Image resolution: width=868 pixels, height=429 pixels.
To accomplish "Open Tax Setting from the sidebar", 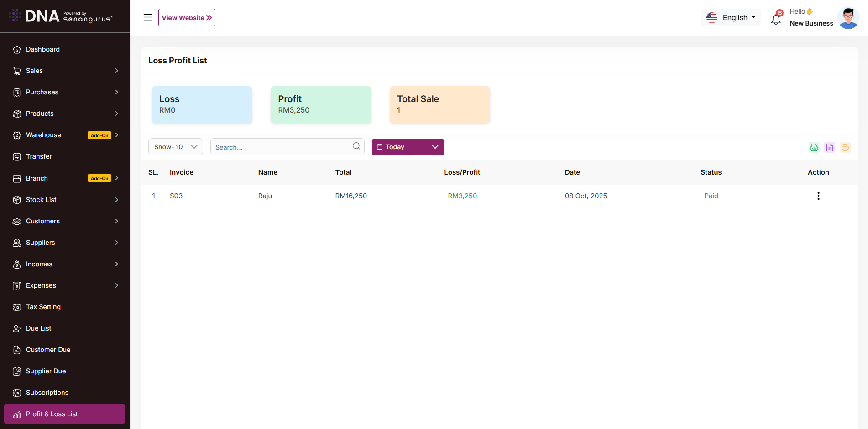I will [x=43, y=307].
